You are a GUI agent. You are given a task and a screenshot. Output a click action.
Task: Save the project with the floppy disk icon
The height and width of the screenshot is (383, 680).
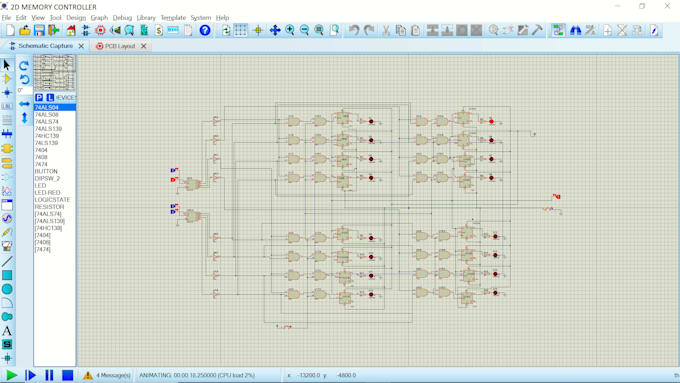39,30
